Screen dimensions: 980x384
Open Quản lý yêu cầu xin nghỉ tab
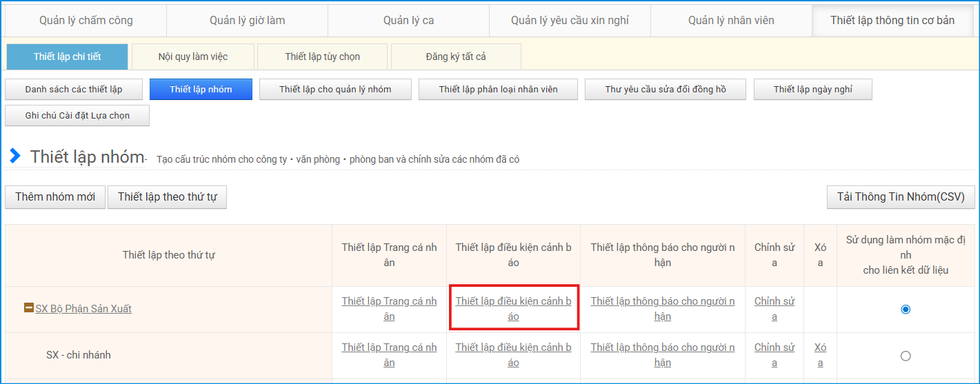[570, 20]
